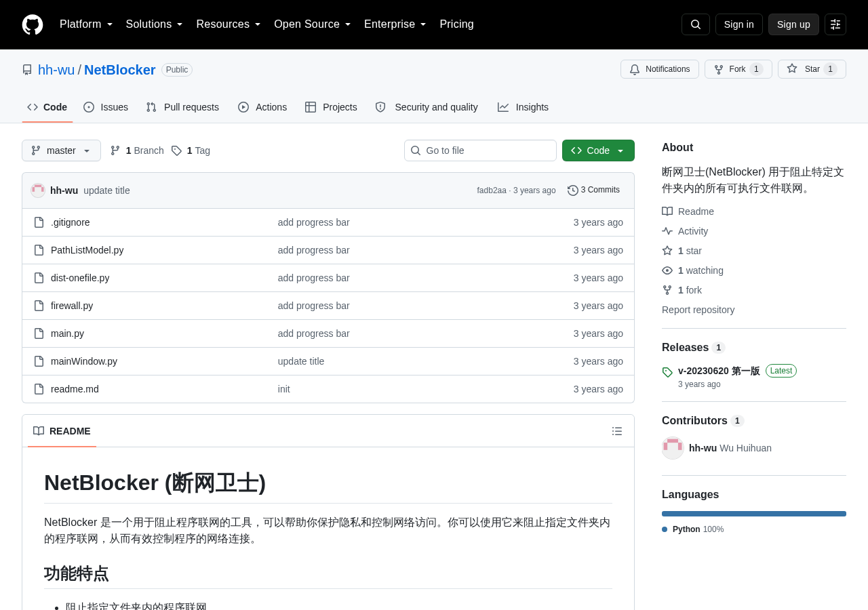Screen dimensions: 868x610
Task: Open GitHub home via the Octocat logo
Action: coord(33,24)
